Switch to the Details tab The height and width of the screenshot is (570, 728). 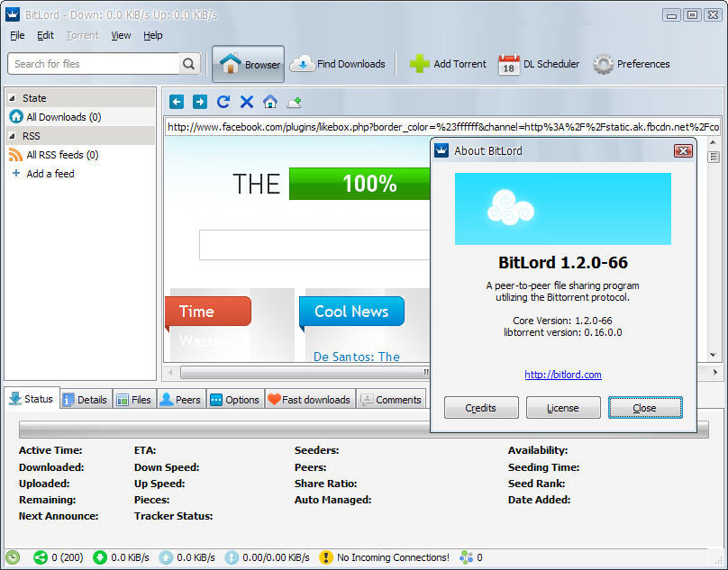coord(86,400)
